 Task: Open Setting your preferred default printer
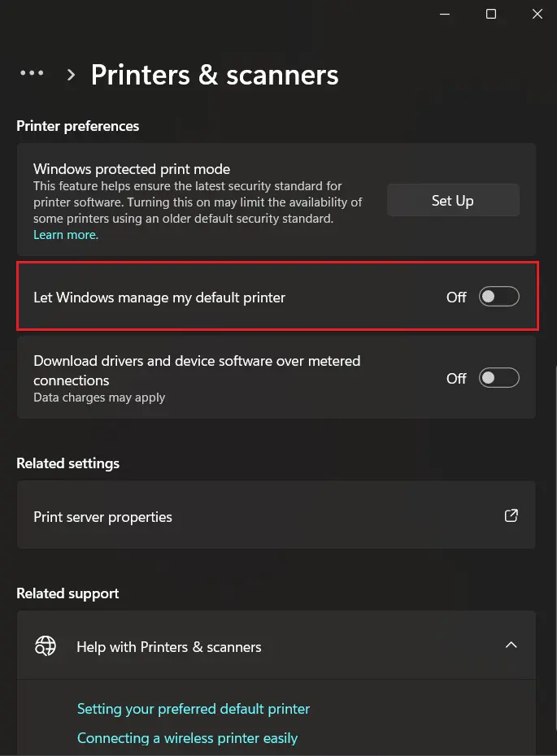point(194,708)
